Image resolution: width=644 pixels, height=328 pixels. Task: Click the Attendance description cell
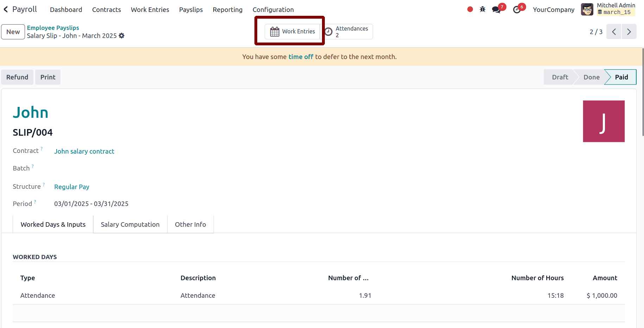198,295
